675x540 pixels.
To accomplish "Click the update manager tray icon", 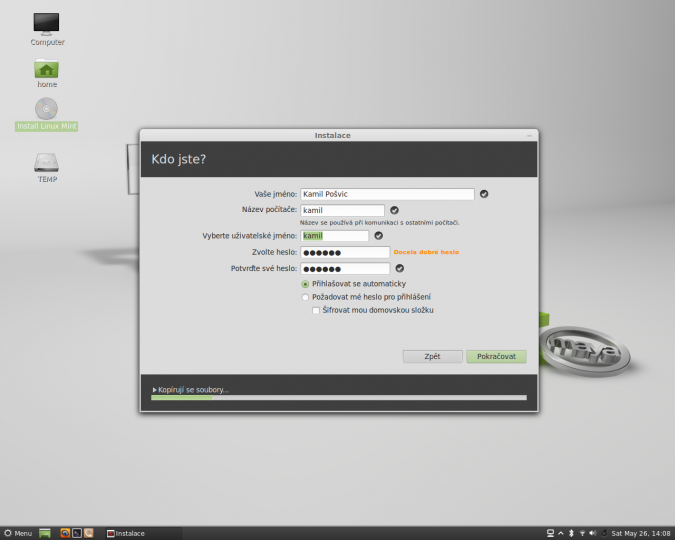I will click(x=604, y=533).
